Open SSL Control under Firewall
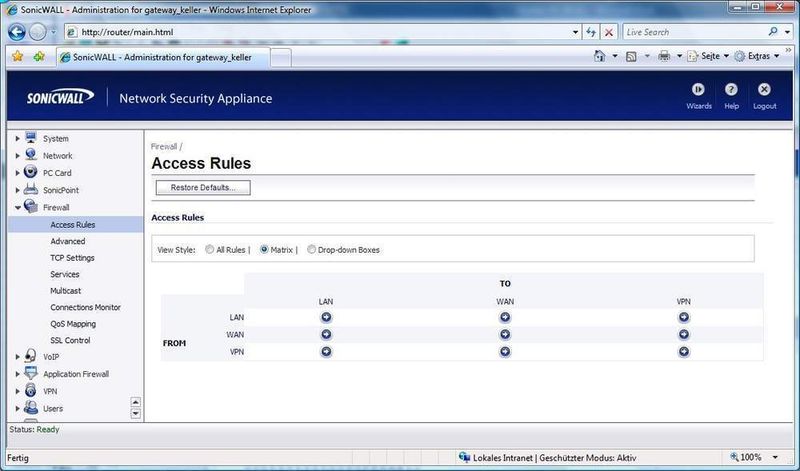The width and height of the screenshot is (800, 471). point(70,340)
